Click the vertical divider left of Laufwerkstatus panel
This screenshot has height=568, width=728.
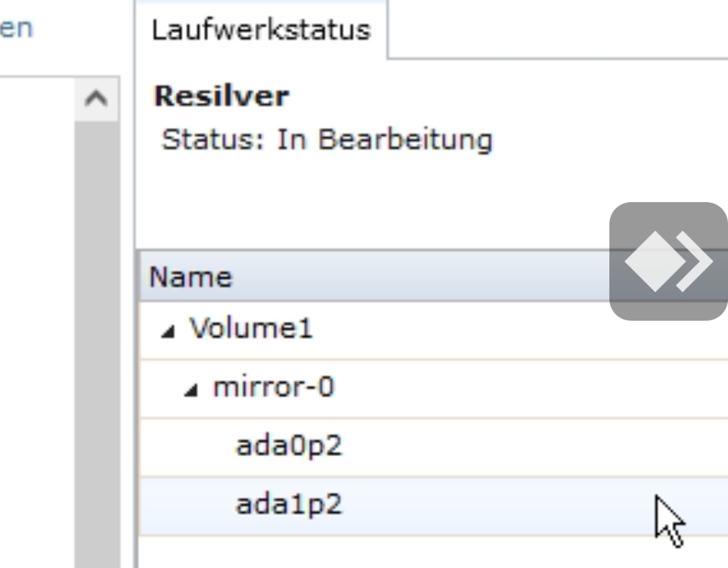pyautogui.click(x=135, y=284)
